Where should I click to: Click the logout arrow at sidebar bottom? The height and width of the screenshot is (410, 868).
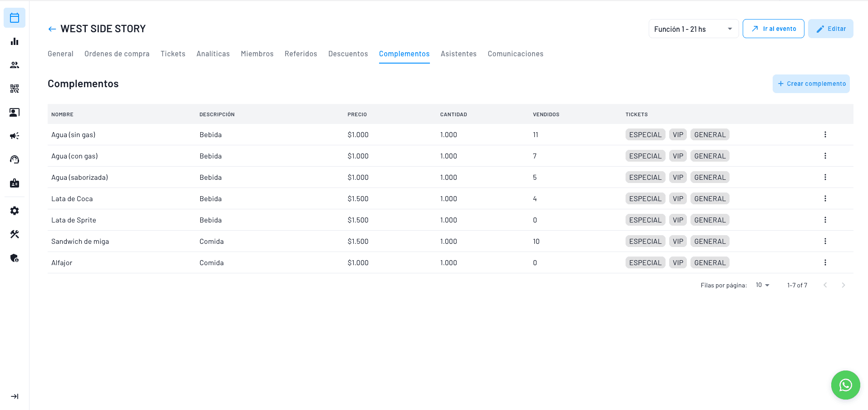(15, 396)
